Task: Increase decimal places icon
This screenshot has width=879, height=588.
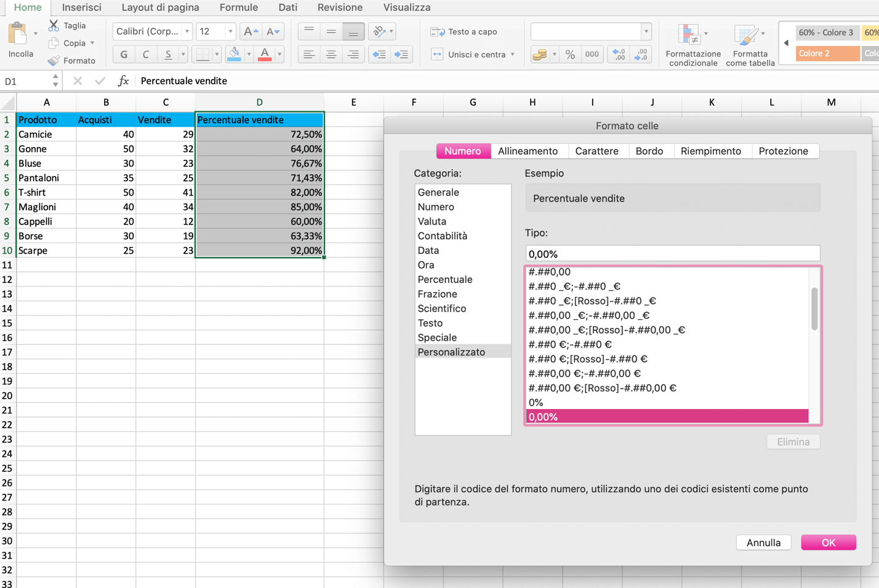Action: tap(619, 54)
